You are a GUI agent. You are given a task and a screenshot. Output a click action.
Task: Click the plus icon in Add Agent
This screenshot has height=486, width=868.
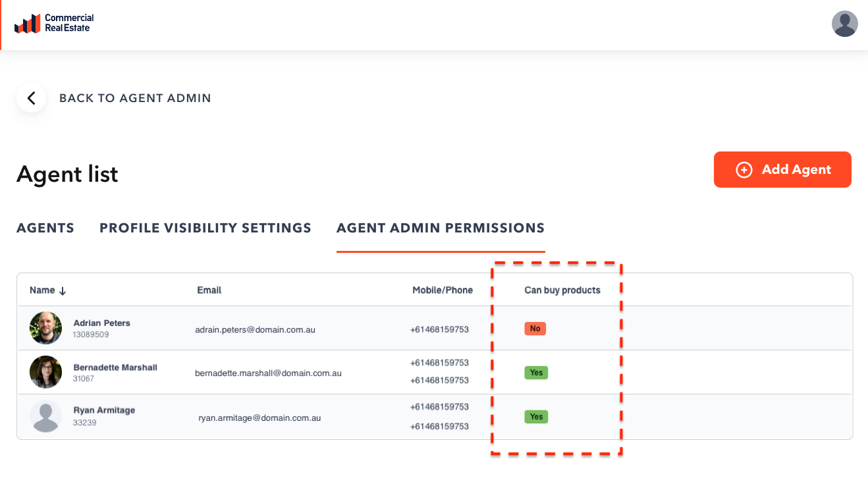(744, 170)
